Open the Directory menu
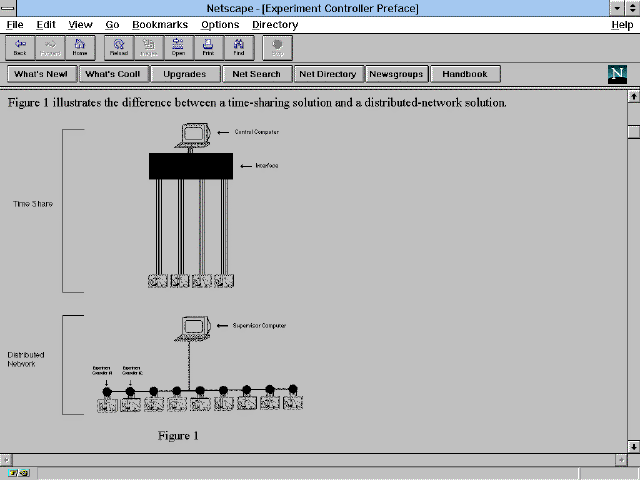The height and width of the screenshot is (480, 640). point(275,25)
